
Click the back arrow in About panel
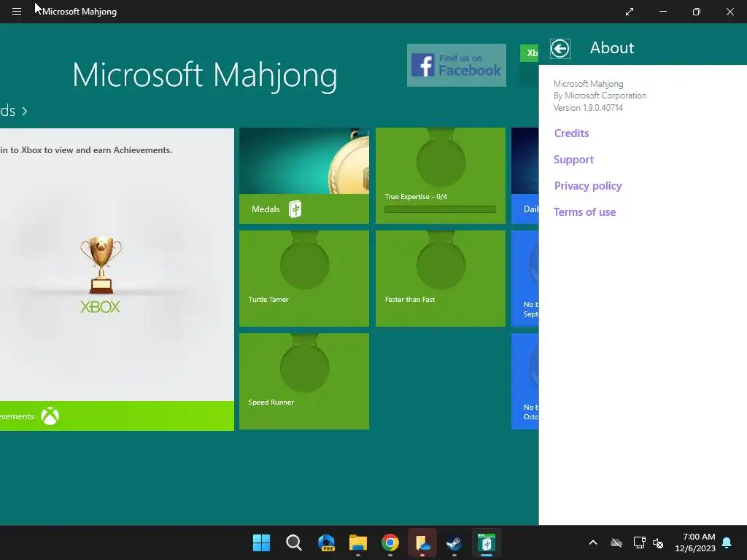tap(560, 48)
